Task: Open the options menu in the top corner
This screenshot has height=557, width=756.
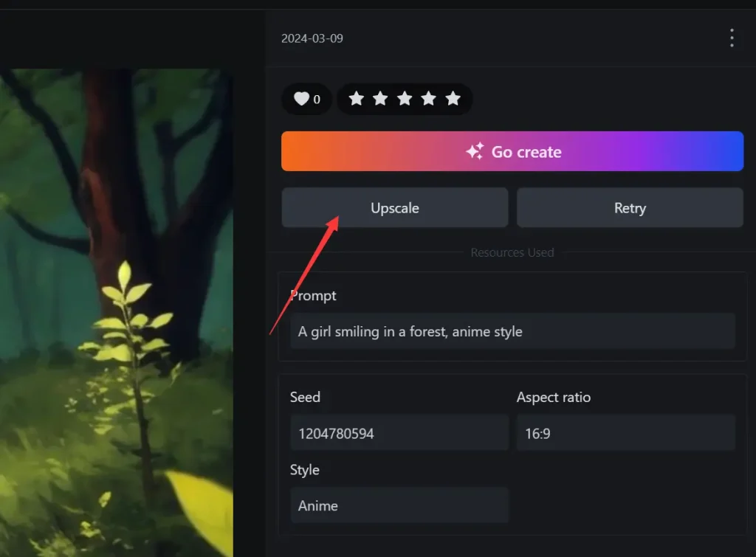Action: [x=730, y=37]
